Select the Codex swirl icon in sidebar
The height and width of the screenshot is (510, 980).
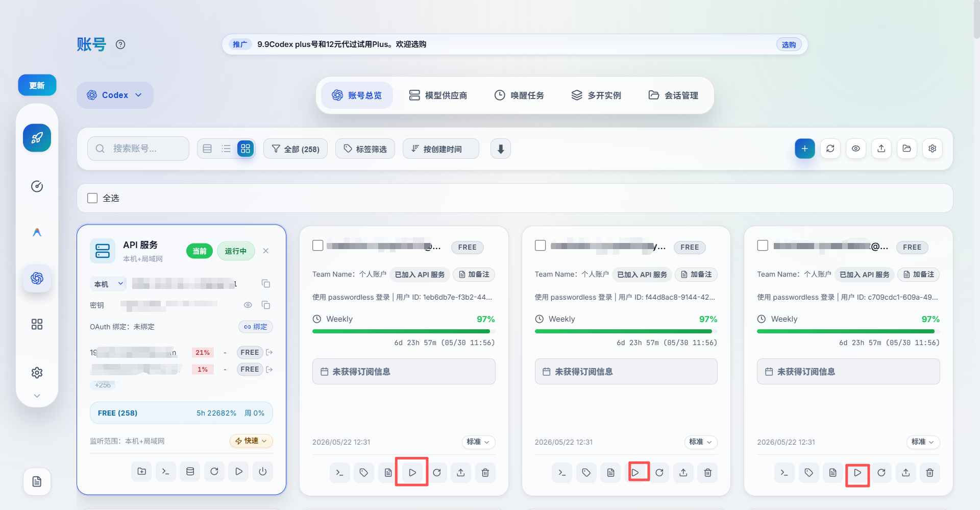coord(37,278)
